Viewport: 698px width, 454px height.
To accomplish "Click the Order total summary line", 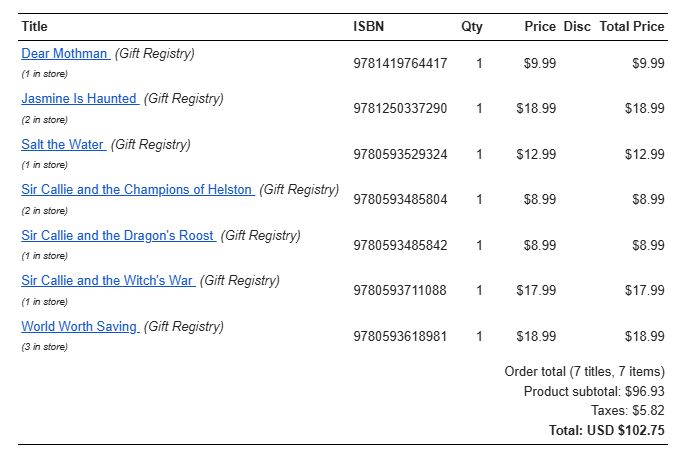I will tap(584, 372).
